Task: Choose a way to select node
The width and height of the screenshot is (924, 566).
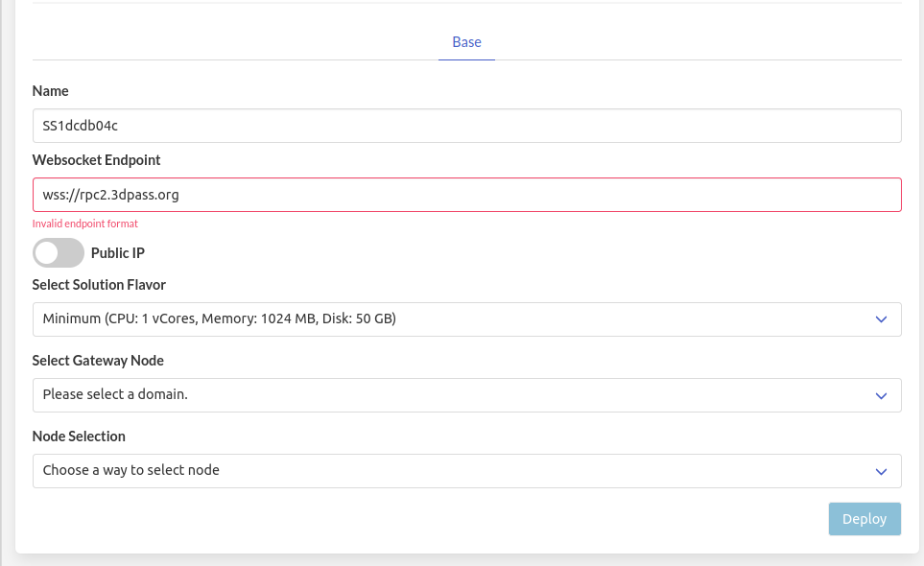Action: [x=466, y=471]
